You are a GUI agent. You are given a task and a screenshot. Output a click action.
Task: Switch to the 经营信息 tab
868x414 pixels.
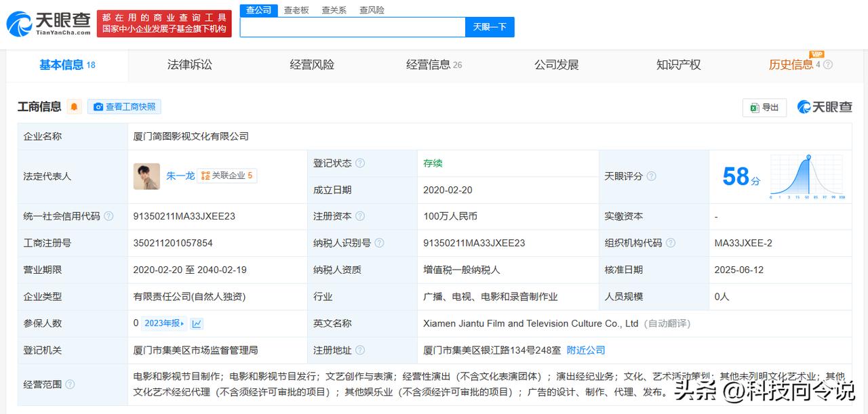pyautogui.click(x=434, y=65)
